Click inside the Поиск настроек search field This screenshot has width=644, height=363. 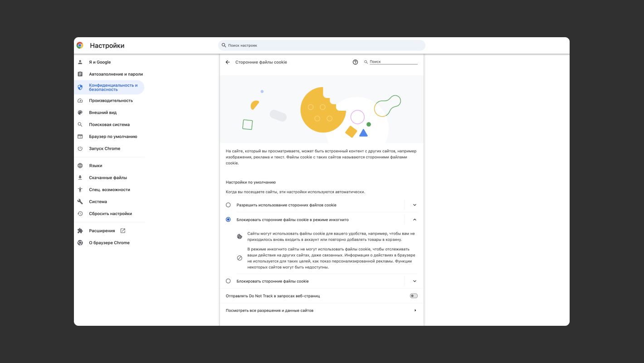coord(322,45)
